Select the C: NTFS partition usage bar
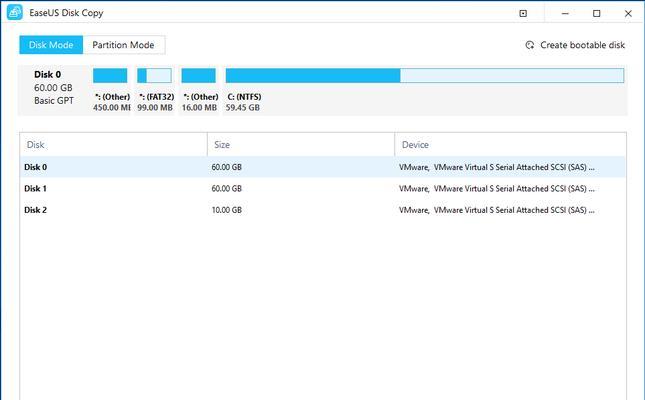This screenshot has width=645, height=400. point(425,76)
